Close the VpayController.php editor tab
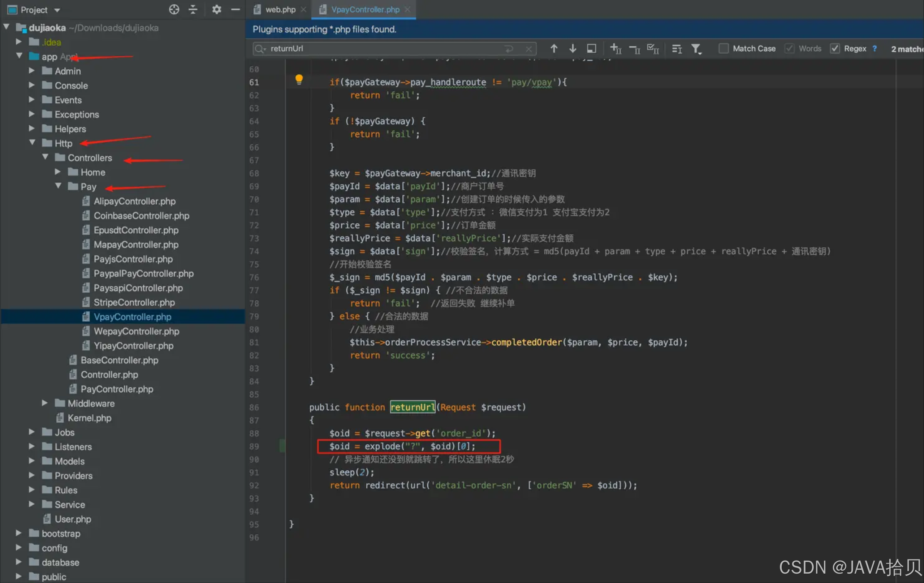This screenshot has width=924, height=583. (x=407, y=10)
